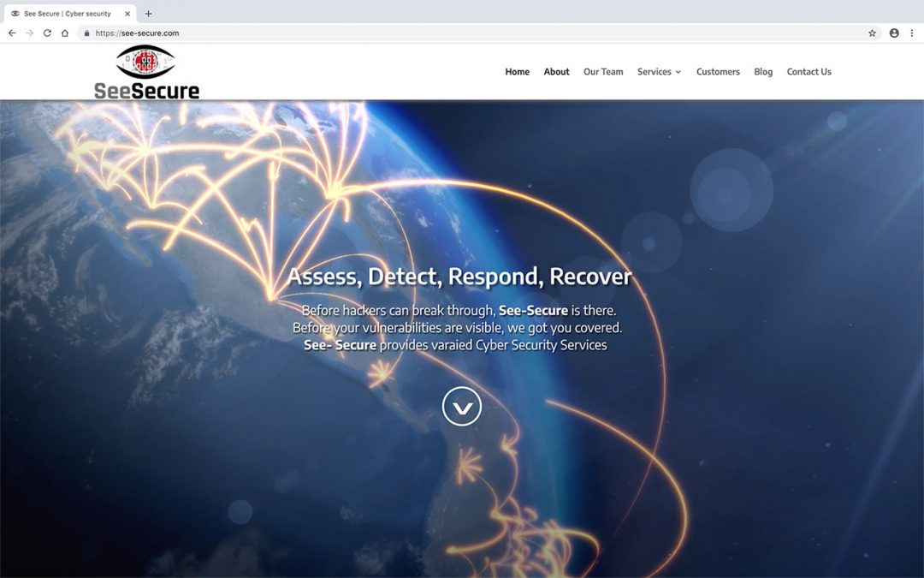The image size is (924, 578).
Task: Open the Blog page
Action: [763, 72]
